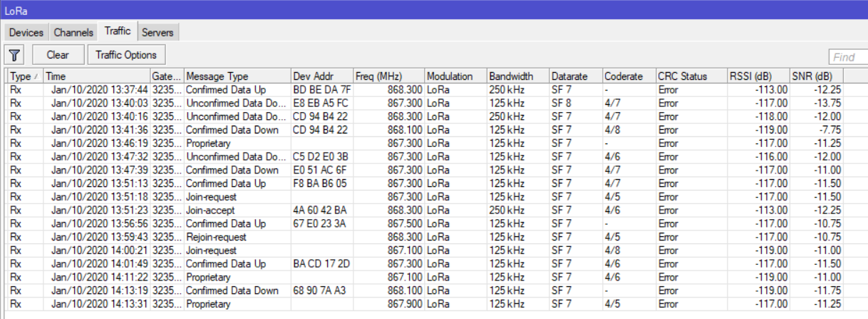Select row with Dev Addr BD BE DA 7F
The image size is (868, 319).
pos(321,90)
